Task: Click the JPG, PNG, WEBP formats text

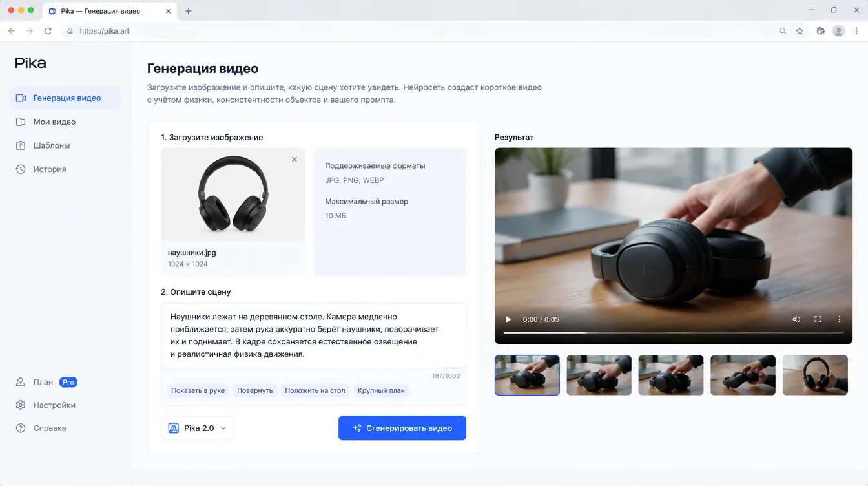Action: (x=355, y=180)
